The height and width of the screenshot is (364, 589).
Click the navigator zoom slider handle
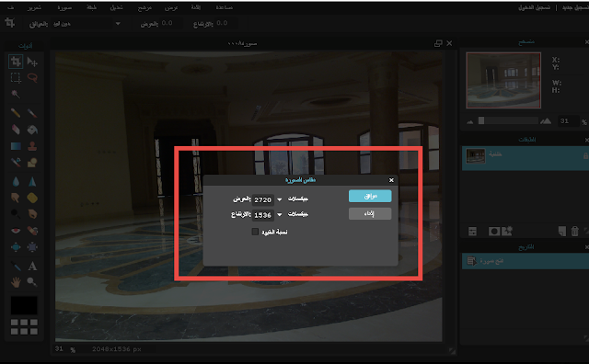coord(481,120)
